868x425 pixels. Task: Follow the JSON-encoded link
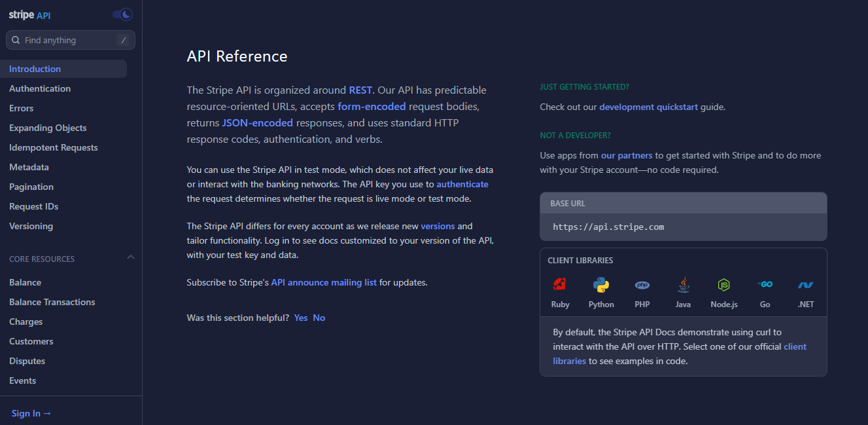[x=258, y=122]
